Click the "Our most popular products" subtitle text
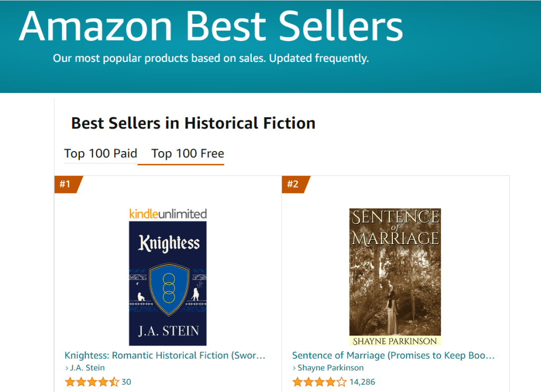This screenshot has height=392, width=541. coord(210,58)
